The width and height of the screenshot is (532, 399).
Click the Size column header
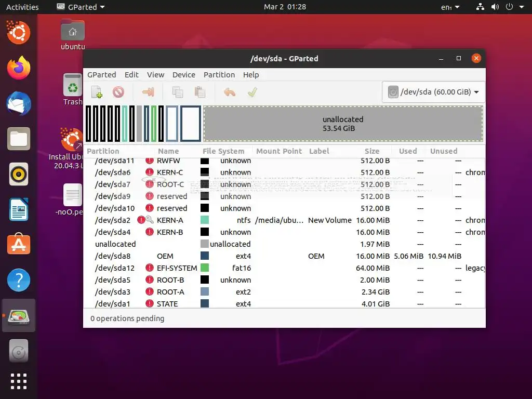click(x=372, y=151)
